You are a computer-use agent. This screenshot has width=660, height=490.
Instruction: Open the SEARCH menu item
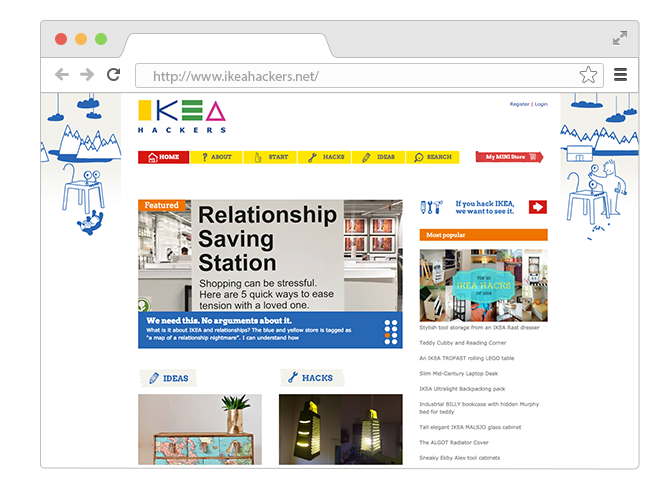coord(432,157)
